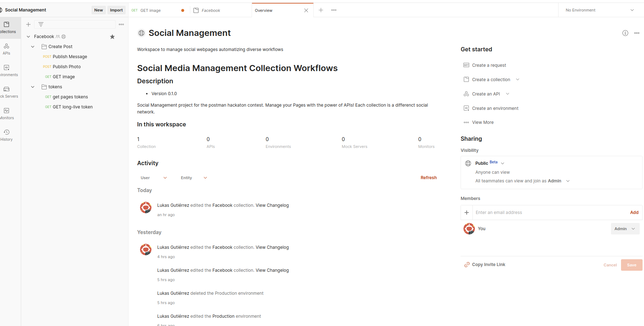Collapse the Facebook collection

pyautogui.click(x=28, y=37)
